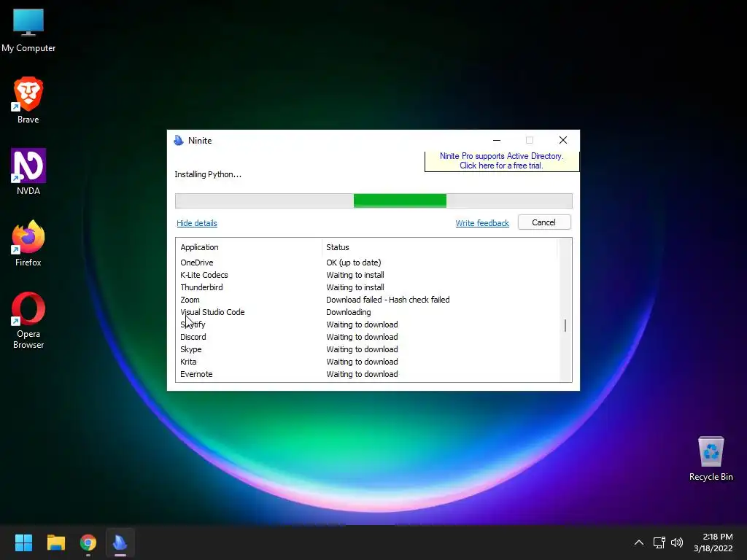This screenshot has width=747, height=560.
Task: Open Opera Browser desktop shortcut
Action: click(x=28, y=320)
